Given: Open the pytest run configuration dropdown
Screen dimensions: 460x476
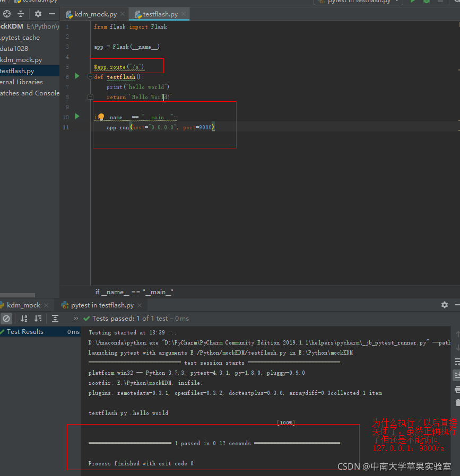Looking at the screenshot, I should 358,2.
